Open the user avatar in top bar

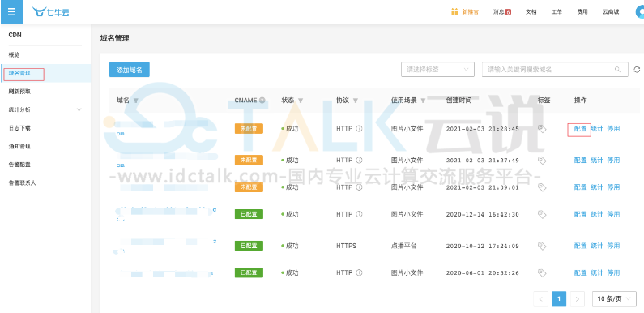[640, 12]
